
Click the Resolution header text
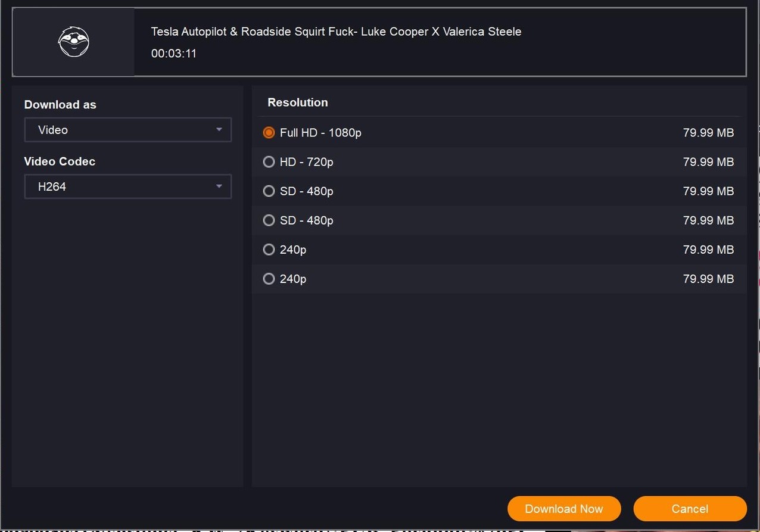[298, 102]
